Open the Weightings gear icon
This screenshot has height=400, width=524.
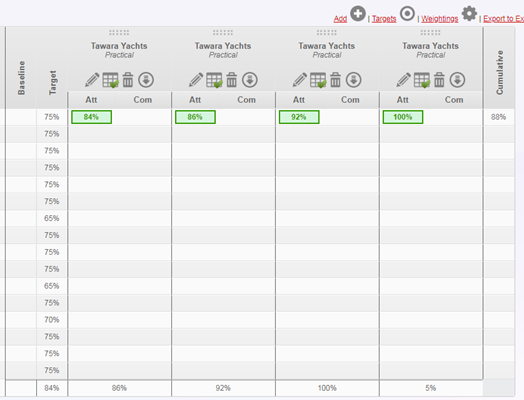[x=469, y=14]
